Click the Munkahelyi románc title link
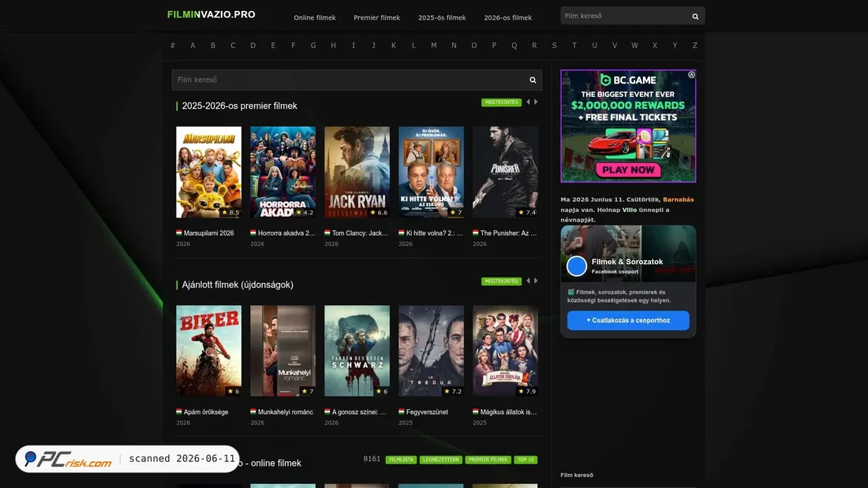The height and width of the screenshot is (488, 868). [x=285, y=412]
